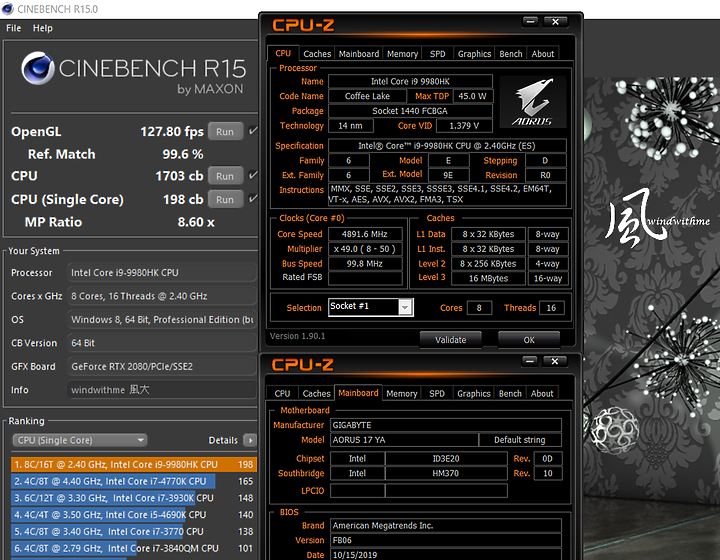Select CPU tab in lower CPU-Z window

point(282,393)
